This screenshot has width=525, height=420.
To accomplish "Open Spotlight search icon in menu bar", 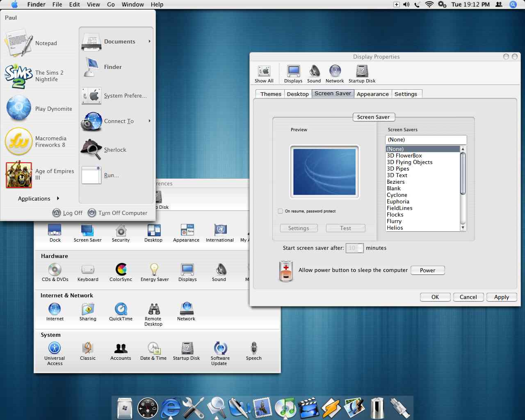I will [513, 5].
